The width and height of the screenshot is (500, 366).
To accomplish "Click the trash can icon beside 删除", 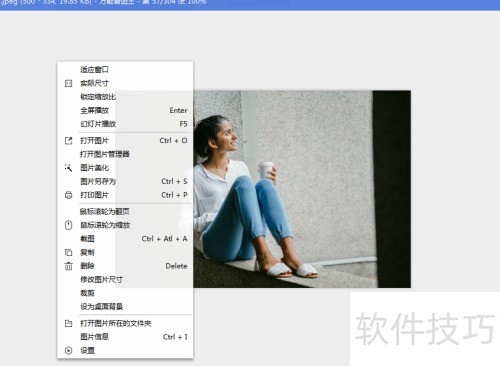I will tap(68, 266).
